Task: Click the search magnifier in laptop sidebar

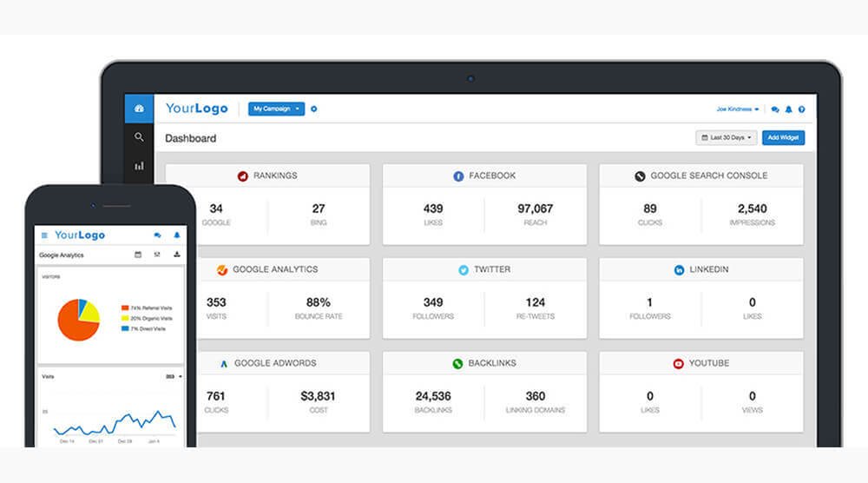Action: coord(139,136)
